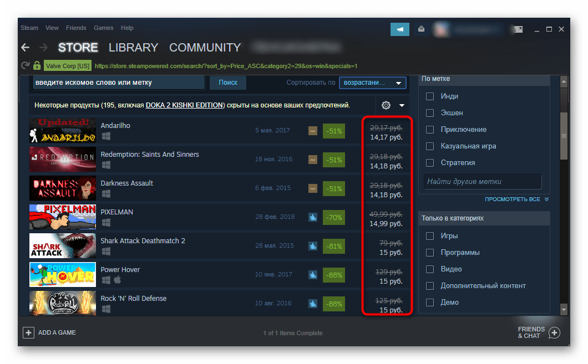The image size is (588, 364).
Task: Click search field введите искомое слово
Action: click(119, 83)
